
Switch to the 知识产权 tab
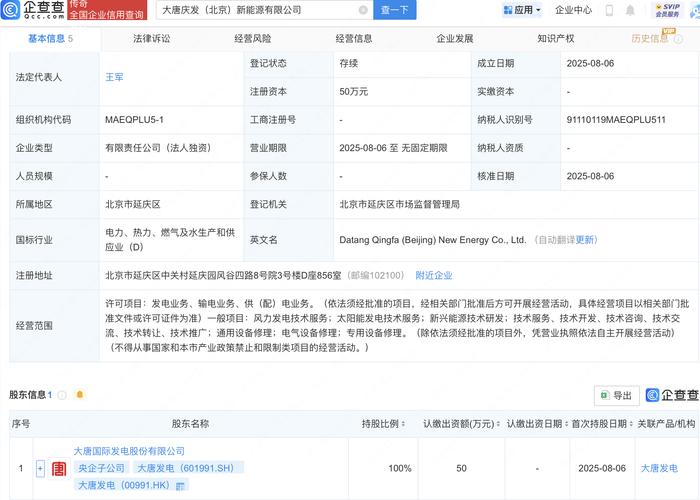555,39
